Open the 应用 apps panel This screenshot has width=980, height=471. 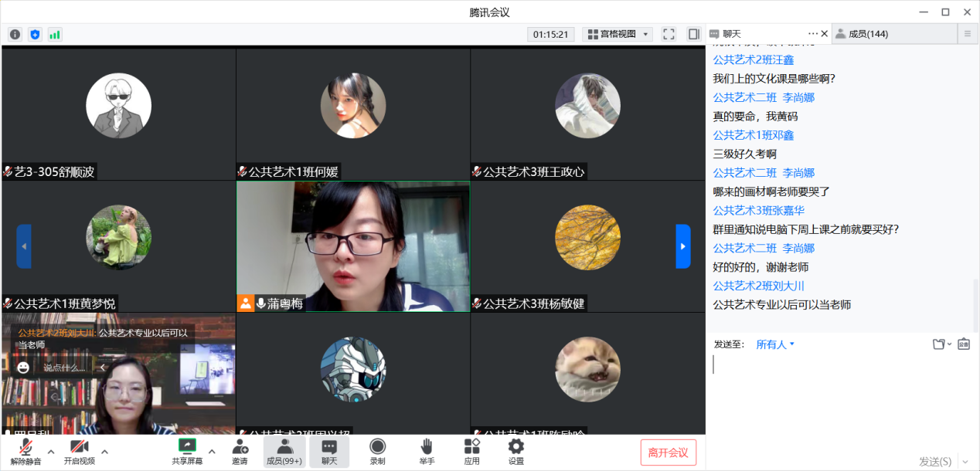(x=471, y=452)
